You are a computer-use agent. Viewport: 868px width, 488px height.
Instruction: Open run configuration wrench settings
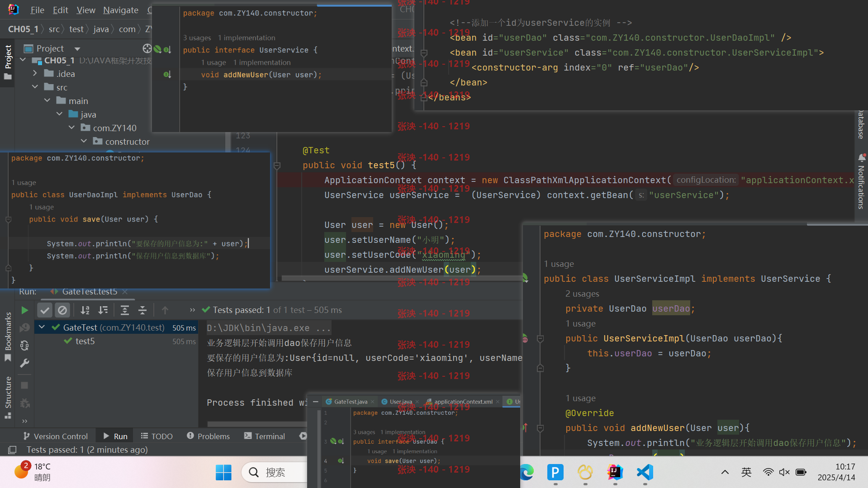25,363
